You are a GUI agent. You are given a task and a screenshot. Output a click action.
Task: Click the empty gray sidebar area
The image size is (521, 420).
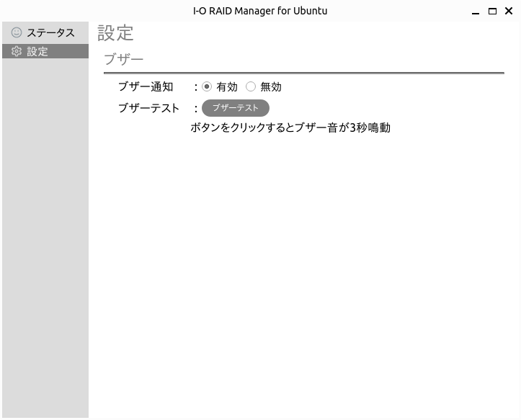[x=45, y=238]
